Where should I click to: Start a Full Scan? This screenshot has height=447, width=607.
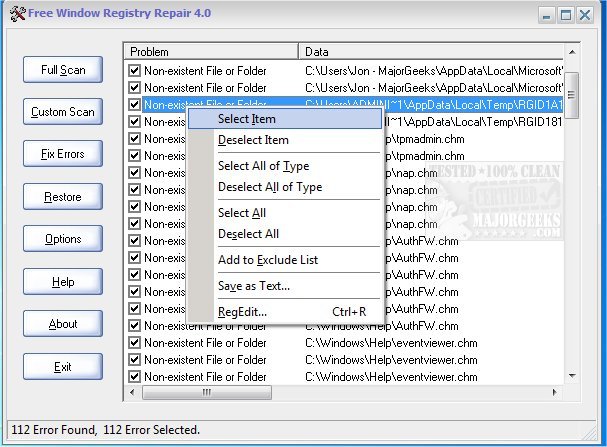(63, 70)
